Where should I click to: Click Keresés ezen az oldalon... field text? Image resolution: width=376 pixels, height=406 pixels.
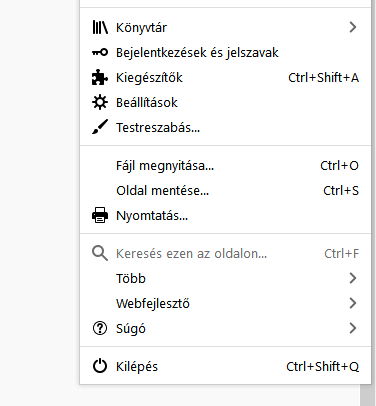pos(191,254)
